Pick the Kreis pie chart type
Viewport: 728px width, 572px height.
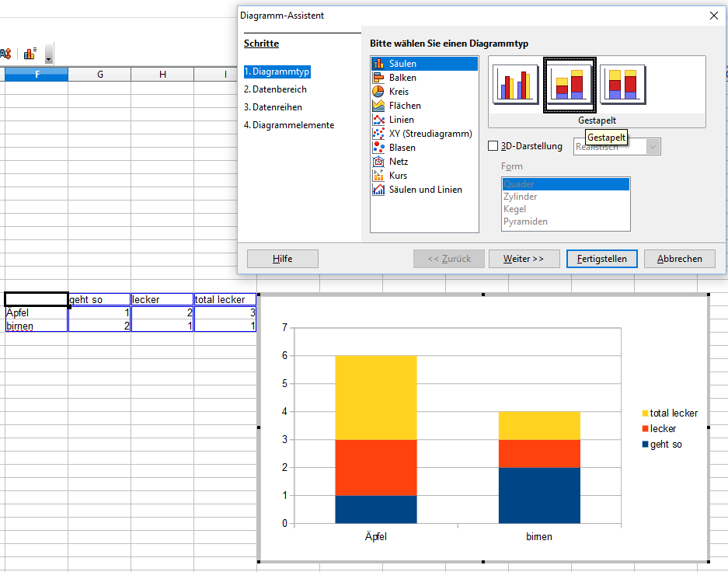pos(424,92)
